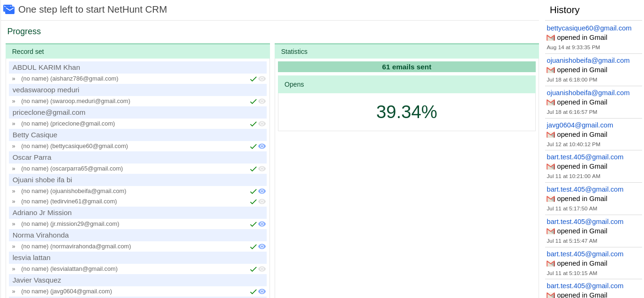
Task: Click the eye icon for swaroop.meduri@gmail.com
Action: (262, 101)
